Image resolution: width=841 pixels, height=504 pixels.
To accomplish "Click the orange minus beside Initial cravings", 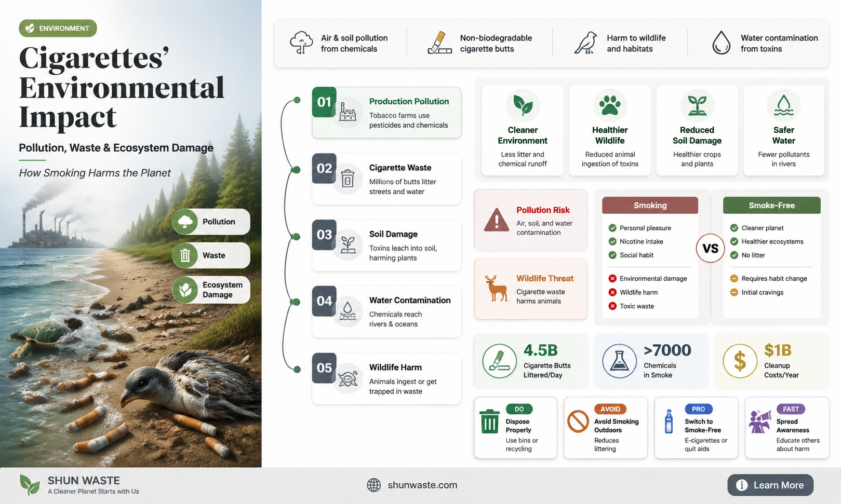I will [734, 292].
